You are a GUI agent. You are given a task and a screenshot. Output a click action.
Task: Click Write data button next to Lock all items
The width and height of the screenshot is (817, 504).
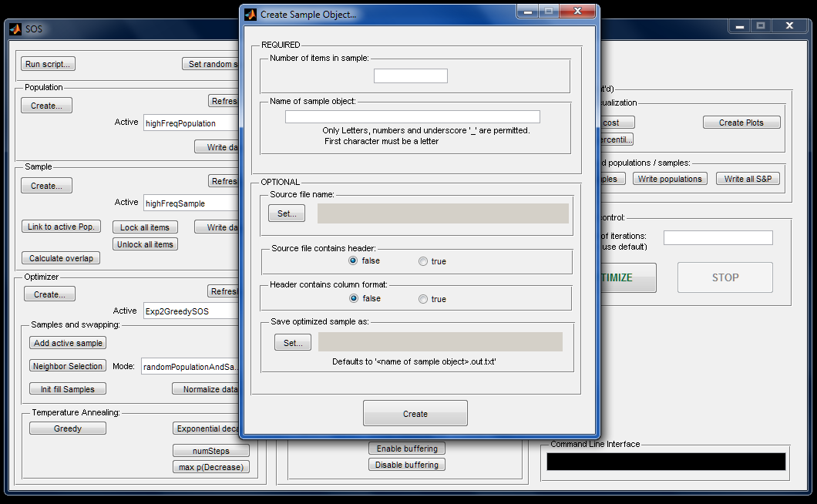click(217, 227)
